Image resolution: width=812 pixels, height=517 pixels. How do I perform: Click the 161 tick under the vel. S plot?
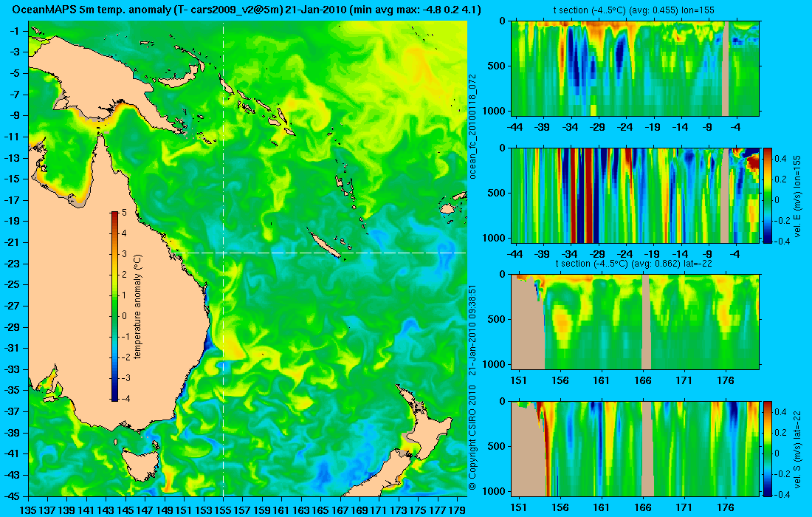pos(601,507)
